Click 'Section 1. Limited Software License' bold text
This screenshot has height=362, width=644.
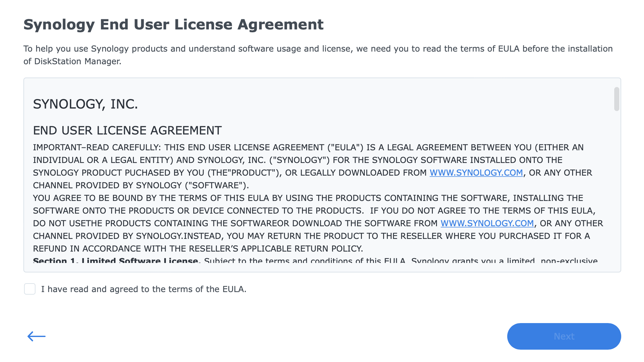116,261
